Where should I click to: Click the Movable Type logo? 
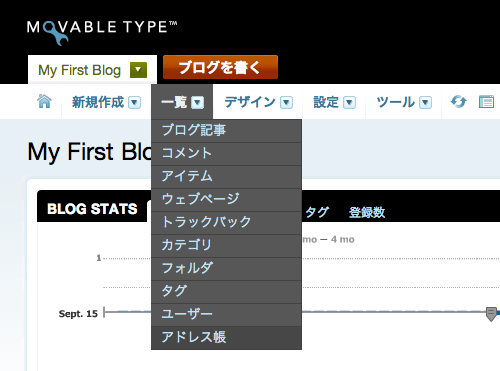tap(102, 32)
